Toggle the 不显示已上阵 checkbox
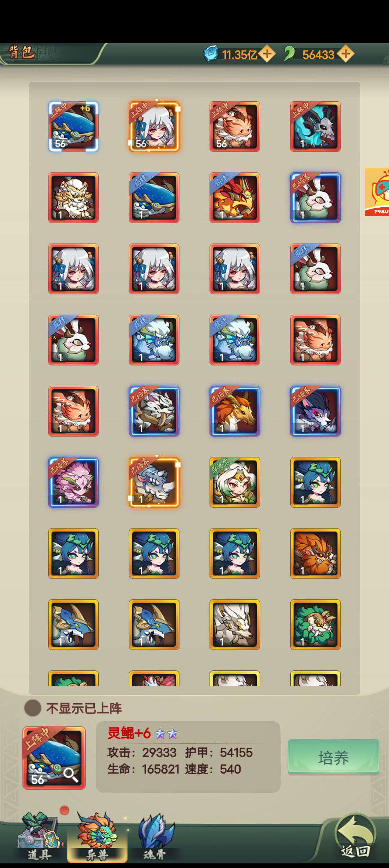 click(33, 708)
